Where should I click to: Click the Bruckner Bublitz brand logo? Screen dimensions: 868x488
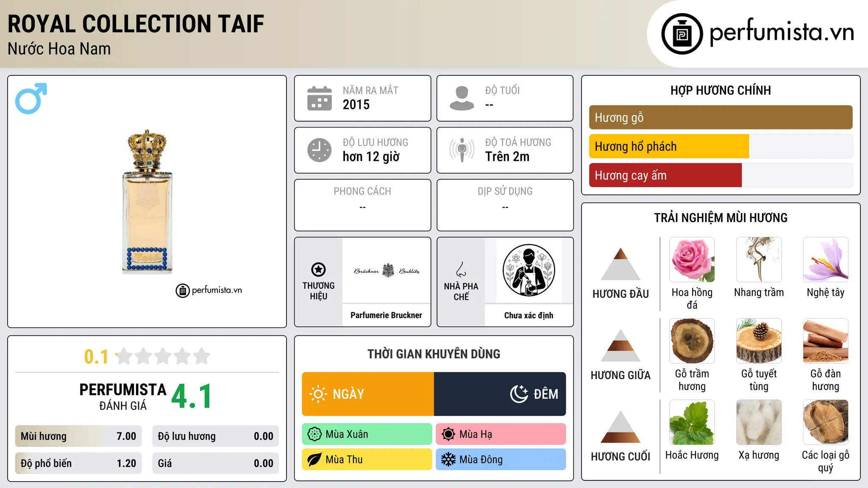387,271
